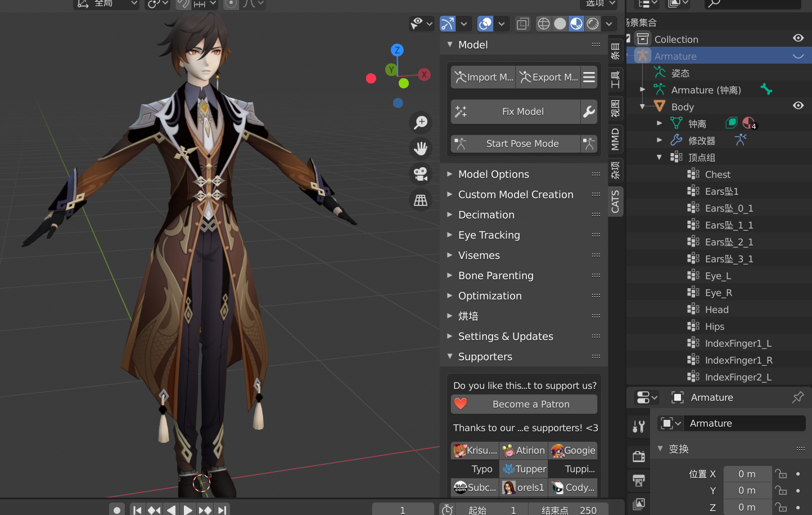Open the 工具 sidebar tab
This screenshot has width=812, height=515.
click(615, 79)
